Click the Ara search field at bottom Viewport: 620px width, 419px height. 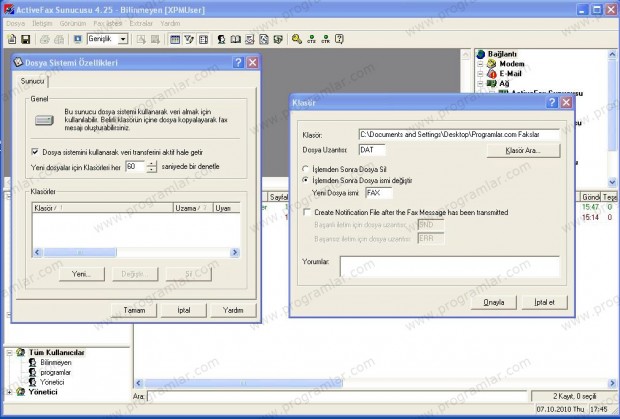click(x=337, y=396)
